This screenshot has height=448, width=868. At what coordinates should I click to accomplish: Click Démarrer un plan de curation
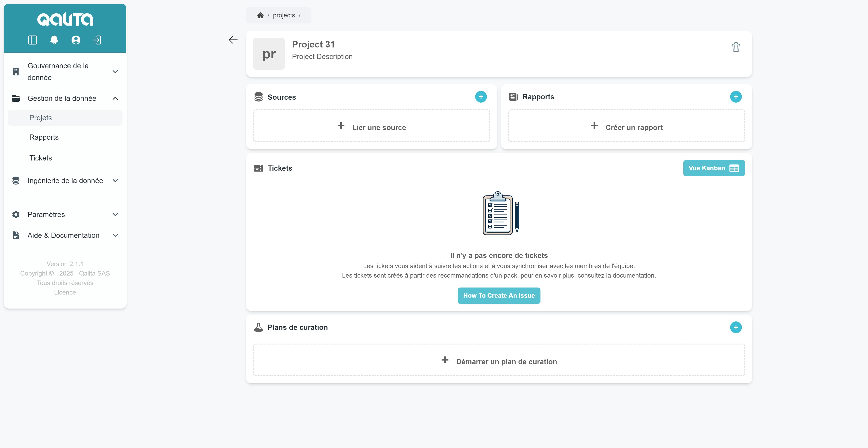point(499,360)
